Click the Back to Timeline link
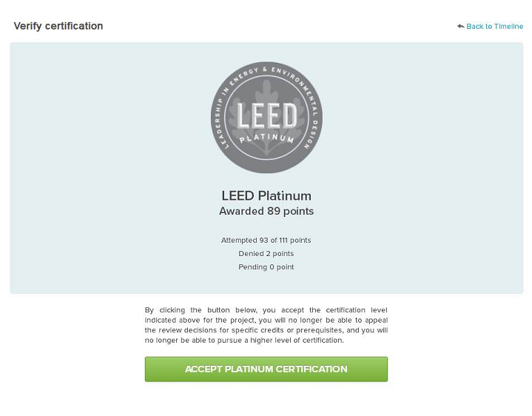The width and height of the screenshot is (532, 416). pyautogui.click(x=494, y=27)
